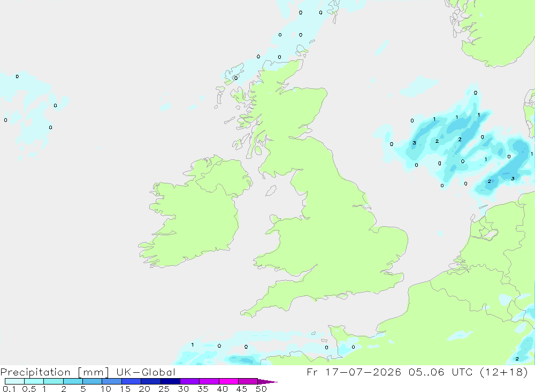Select the legend swatch between 2 and 5

pos(73,381)
